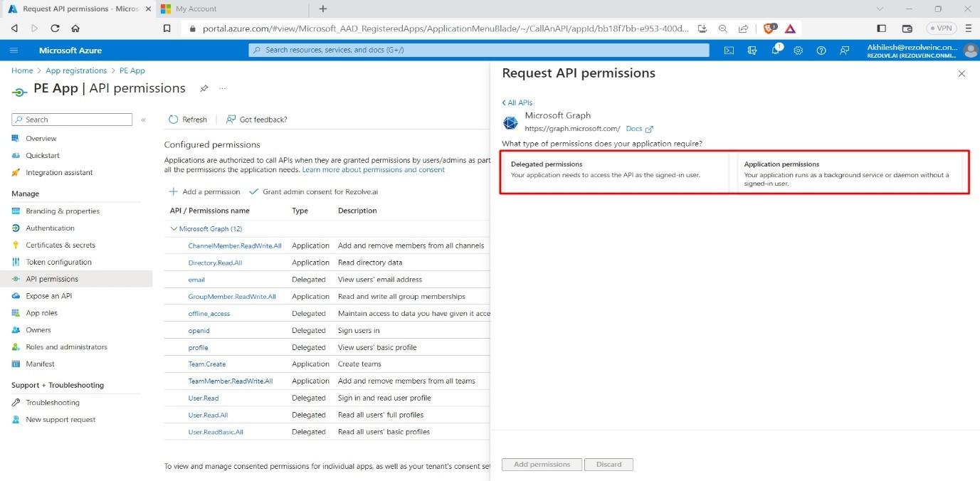
Task: Open the ChannelMember.ReadWrite.All permission
Action: click(235, 245)
